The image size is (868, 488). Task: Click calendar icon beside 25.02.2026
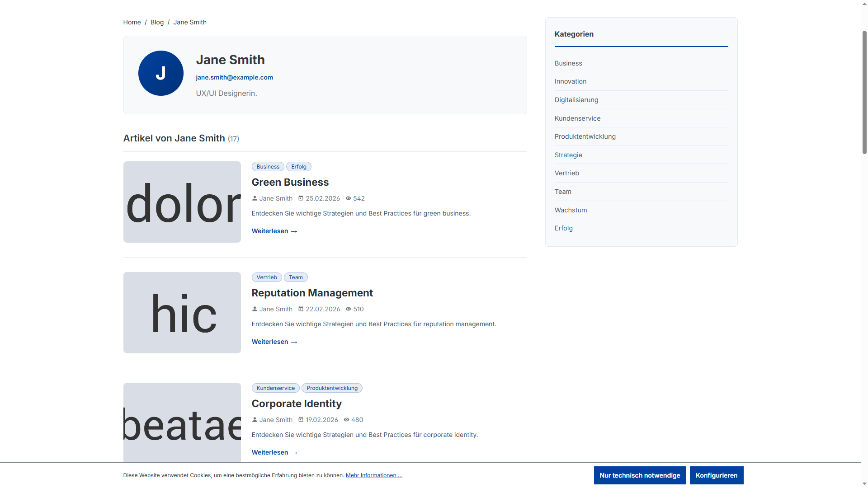tap(301, 198)
